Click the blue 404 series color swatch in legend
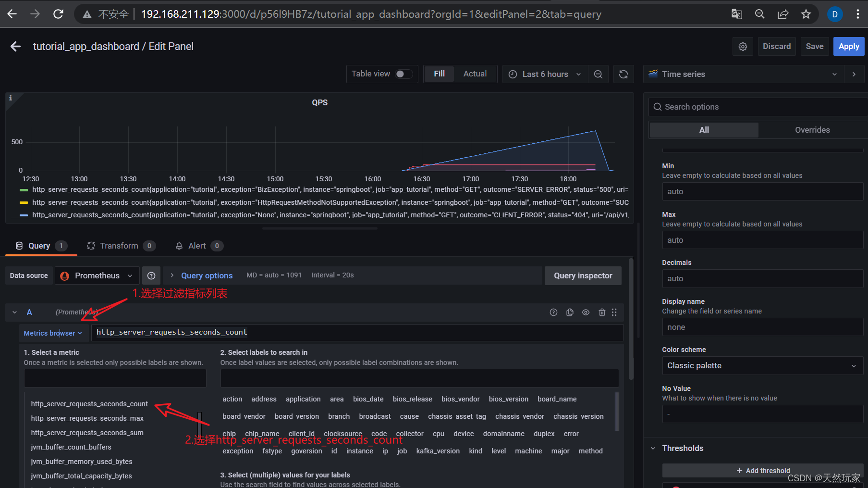The height and width of the screenshot is (488, 868). pyautogui.click(x=24, y=215)
